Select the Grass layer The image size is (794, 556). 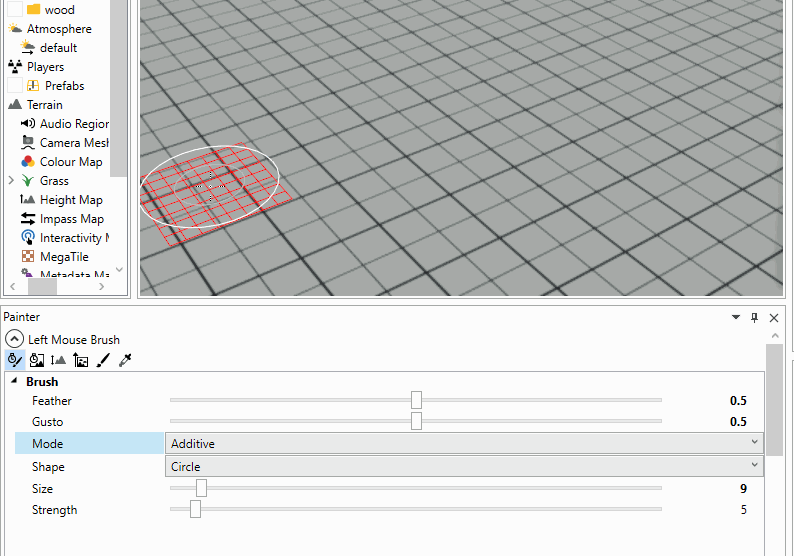point(54,181)
